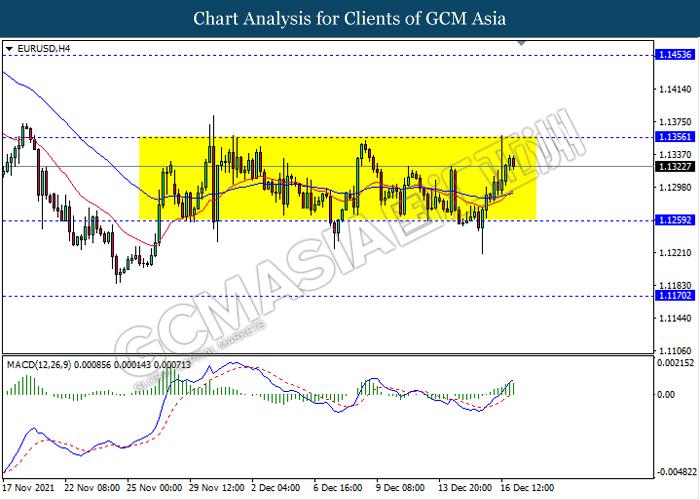700x500 pixels.
Task: Click the 25 Nov 00:00 time label
Action: [154, 487]
